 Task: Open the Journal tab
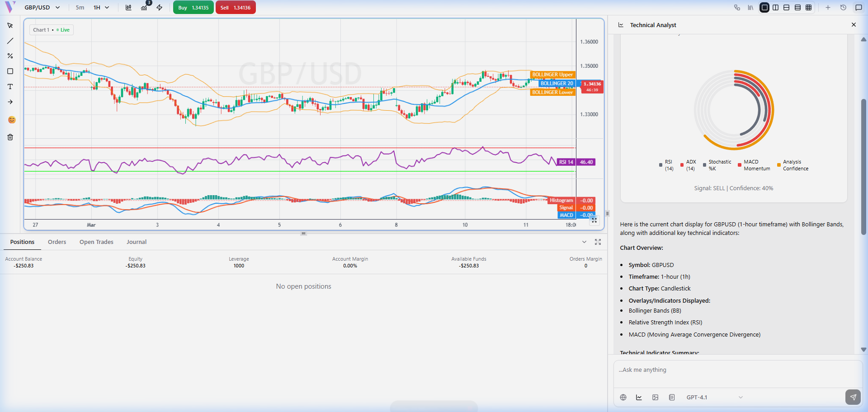tap(137, 242)
